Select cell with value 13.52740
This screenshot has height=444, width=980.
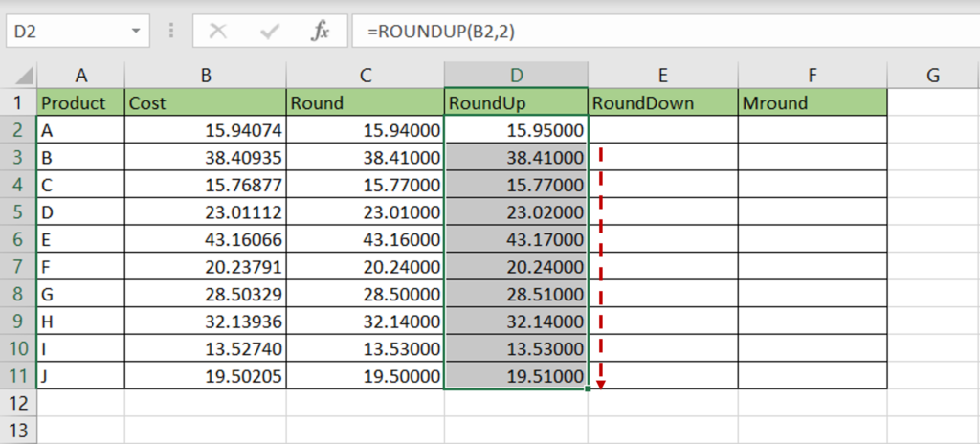[206, 348]
